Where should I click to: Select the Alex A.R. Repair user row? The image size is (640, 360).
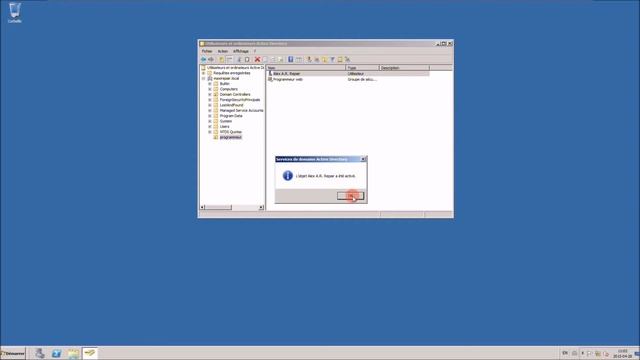coord(348,73)
